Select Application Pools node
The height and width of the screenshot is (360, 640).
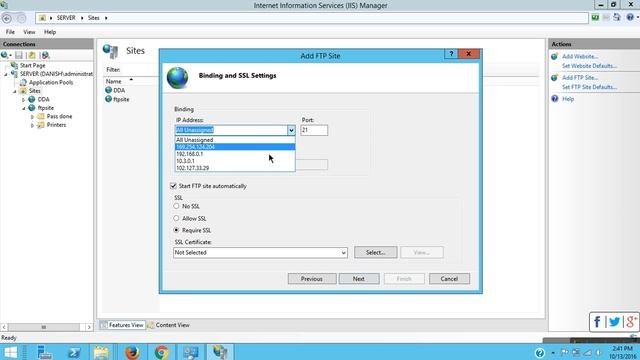(51, 82)
